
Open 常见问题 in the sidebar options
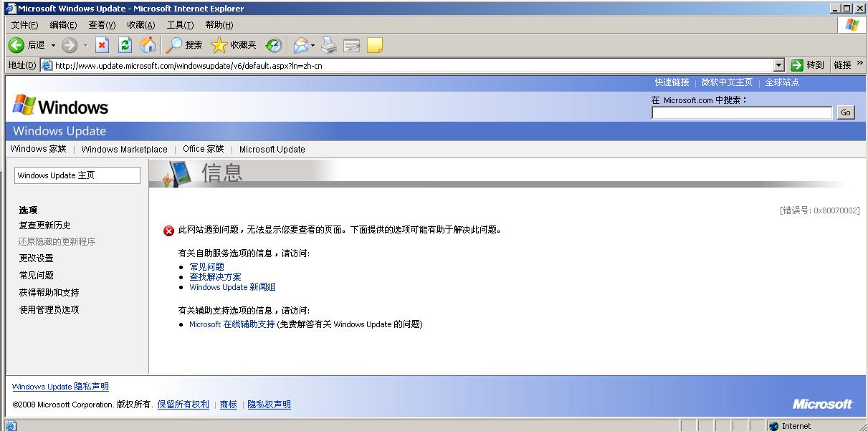[37, 276]
